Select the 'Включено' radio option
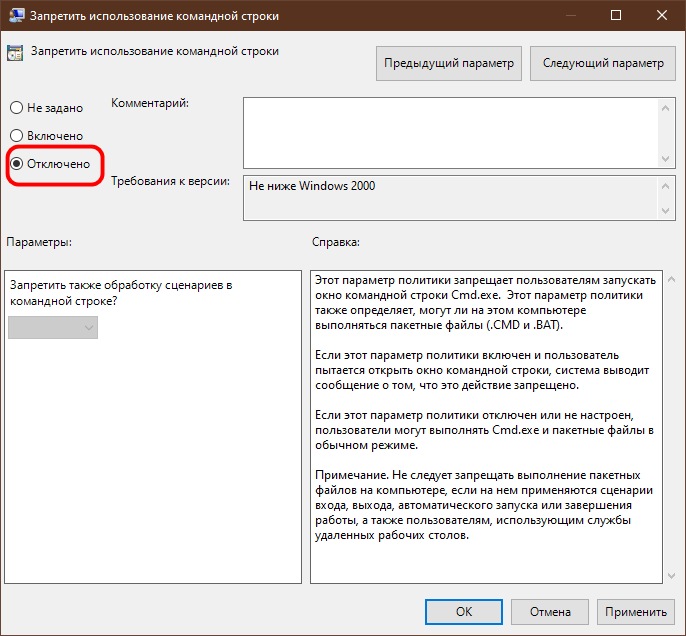This screenshot has height=636, width=686. [46, 136]
